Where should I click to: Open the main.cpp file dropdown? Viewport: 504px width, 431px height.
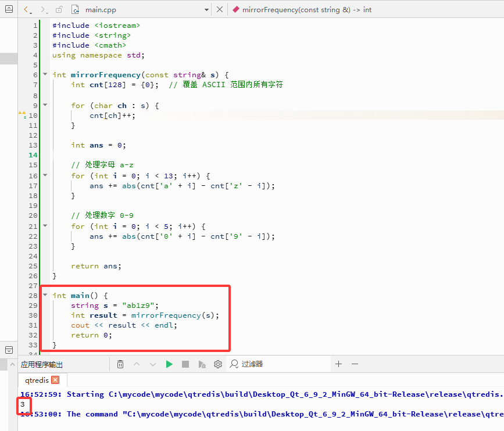[x=206, y=10]
